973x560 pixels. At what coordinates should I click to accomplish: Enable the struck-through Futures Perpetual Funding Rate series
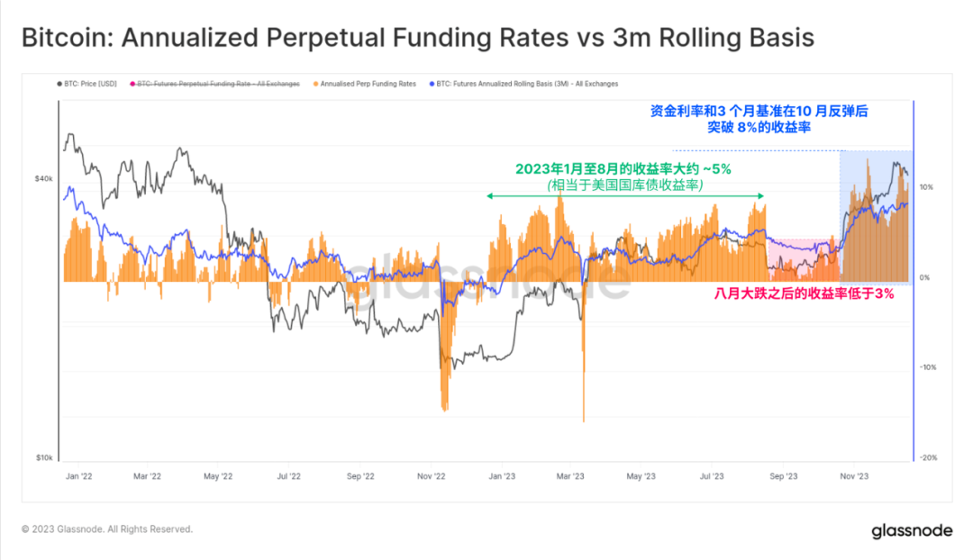click(x=218, y=84)
